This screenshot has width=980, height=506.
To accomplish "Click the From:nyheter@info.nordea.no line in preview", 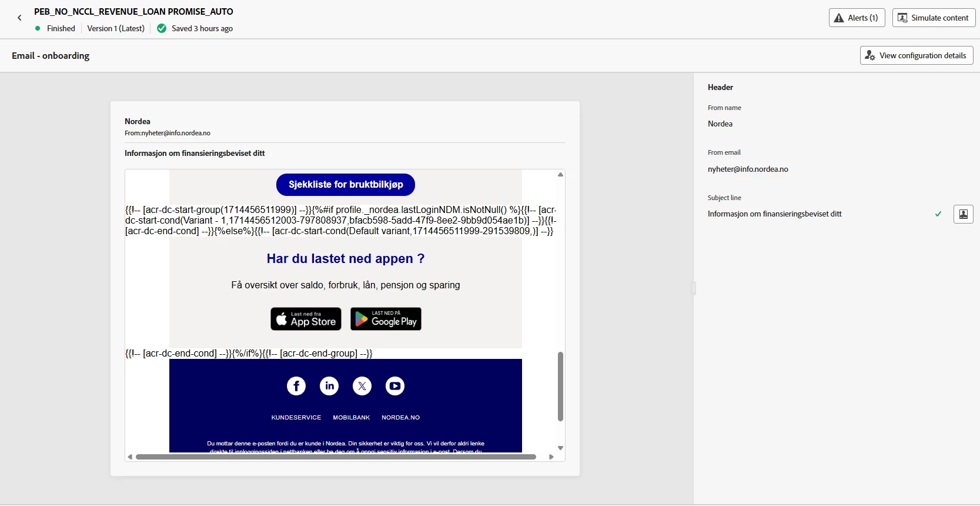I will pos(168,133).
